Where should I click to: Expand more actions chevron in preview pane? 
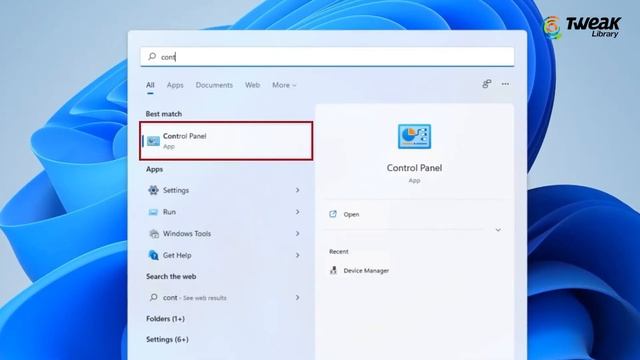click(498, 230)
